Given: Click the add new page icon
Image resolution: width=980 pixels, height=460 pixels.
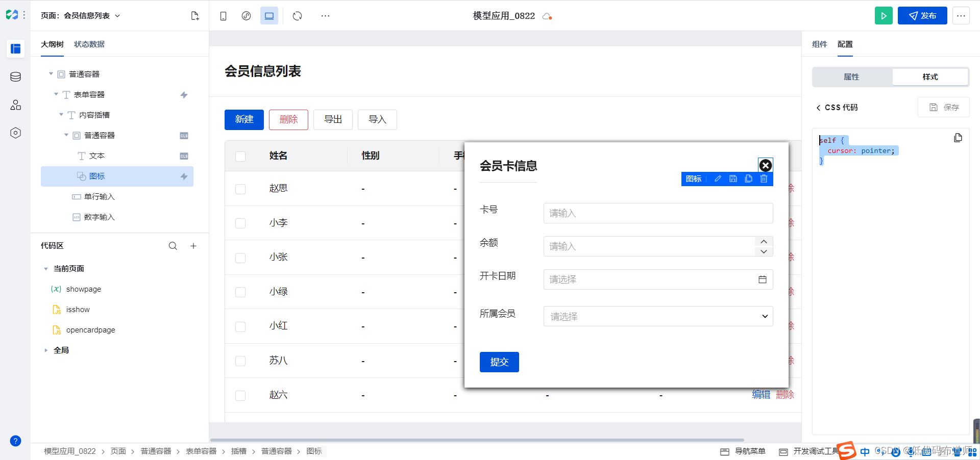Looking at the screenshot, I should click(195, 16).
